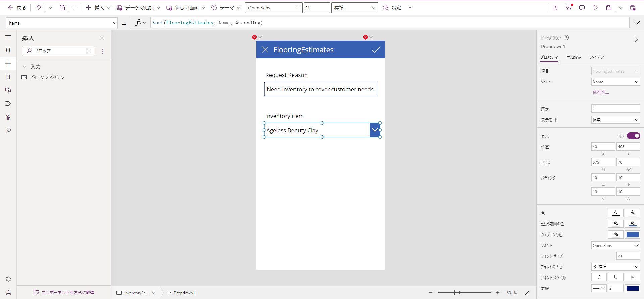The height and width of the screenshot is (299, 644).
Task: Collapse the 入力 input category
Action: [x=24, y=67]
